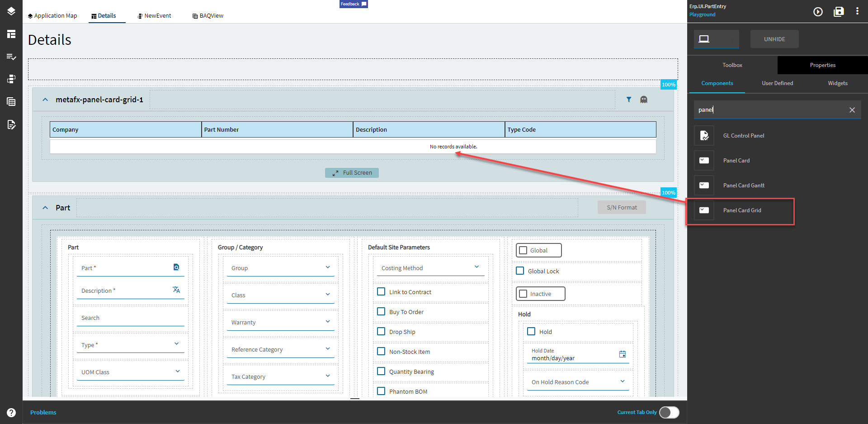Open the Widgets tab in the toolbox
Screen dimensions: 868x424
(838, 83)
